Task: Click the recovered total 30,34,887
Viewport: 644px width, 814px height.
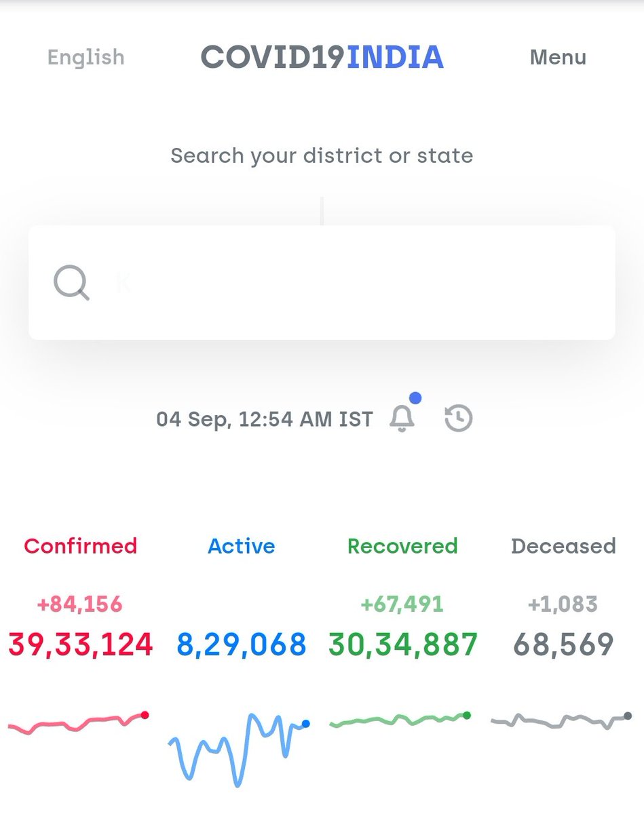Action: point(402,644)
